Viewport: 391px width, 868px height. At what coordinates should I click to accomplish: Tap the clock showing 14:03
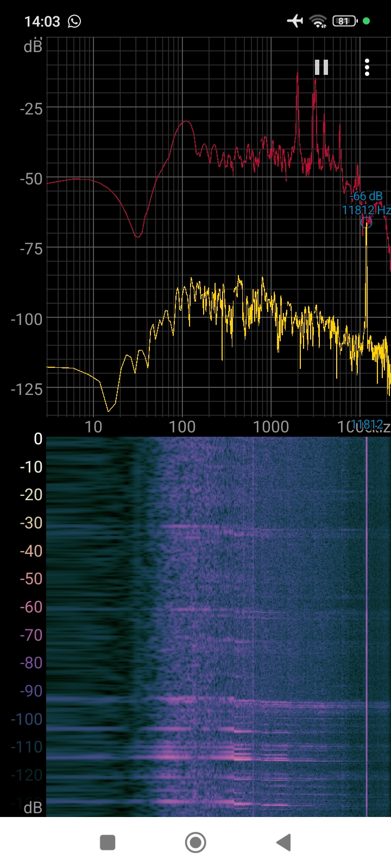pos(42,22)
